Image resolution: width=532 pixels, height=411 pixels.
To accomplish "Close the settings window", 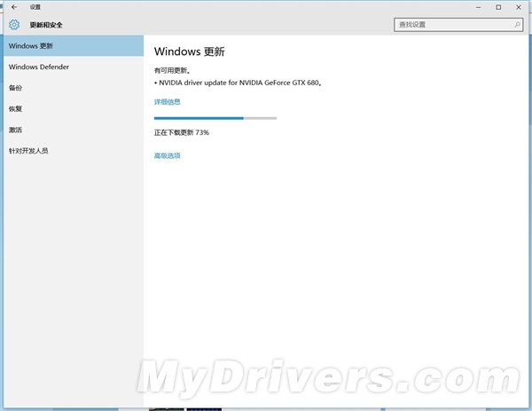I will (x=519, y=7).
